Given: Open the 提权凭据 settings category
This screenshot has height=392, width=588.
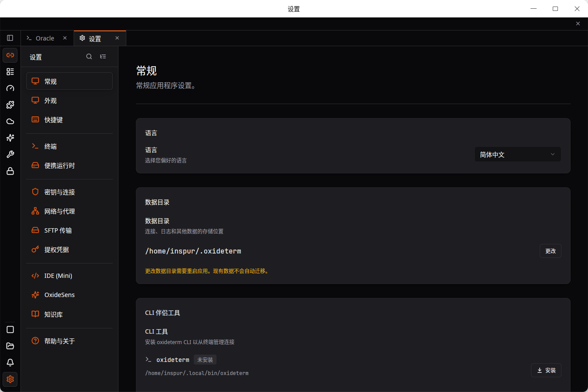Looking at the screenshot, I should (x=69, y=249).
